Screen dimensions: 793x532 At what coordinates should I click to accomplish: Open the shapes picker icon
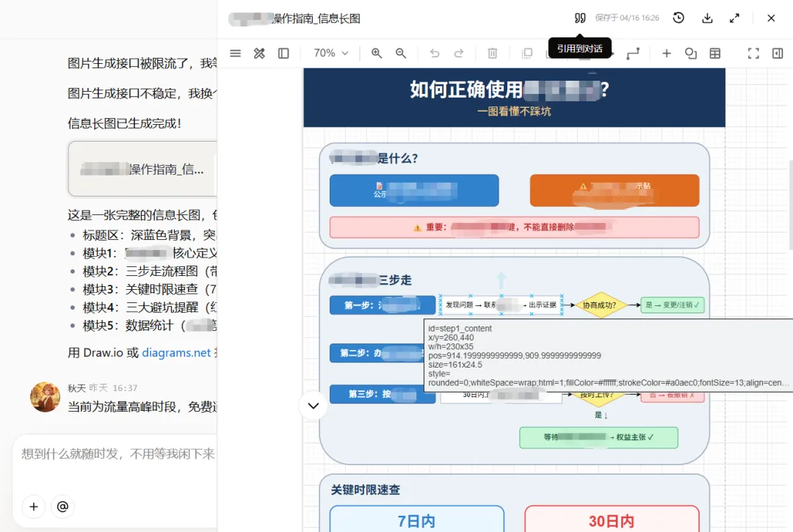(691, 53)
